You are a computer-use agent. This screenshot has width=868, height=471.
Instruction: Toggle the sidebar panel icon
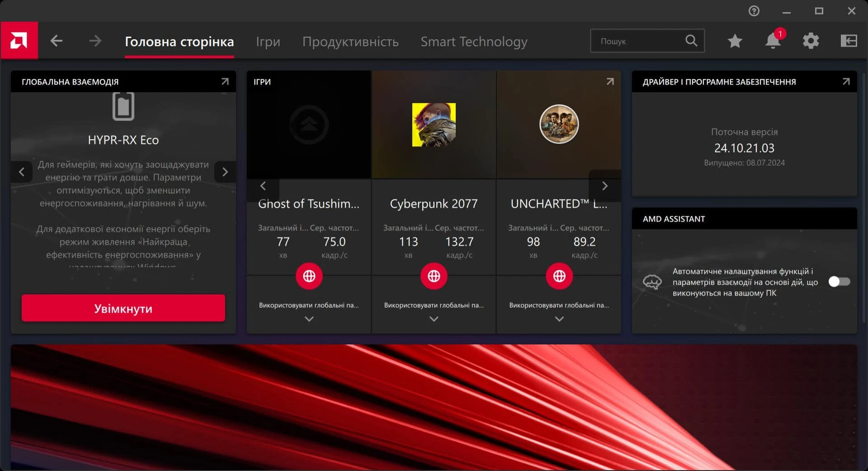click(x=849, y=41)
